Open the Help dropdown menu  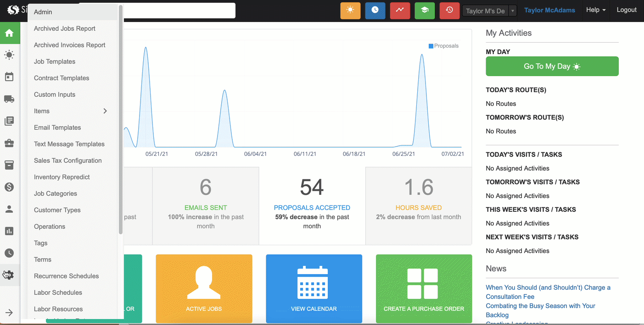point(595,10)
